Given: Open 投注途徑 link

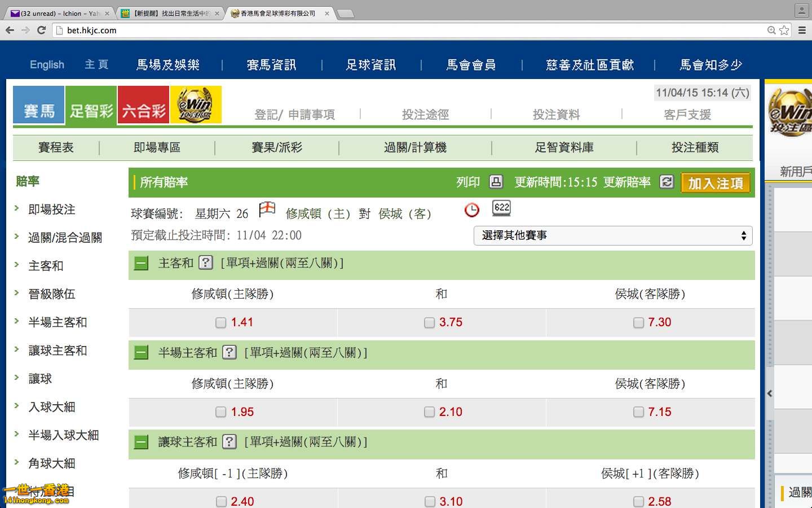Looking at the screenshot, I should click(x=425, y=115).
